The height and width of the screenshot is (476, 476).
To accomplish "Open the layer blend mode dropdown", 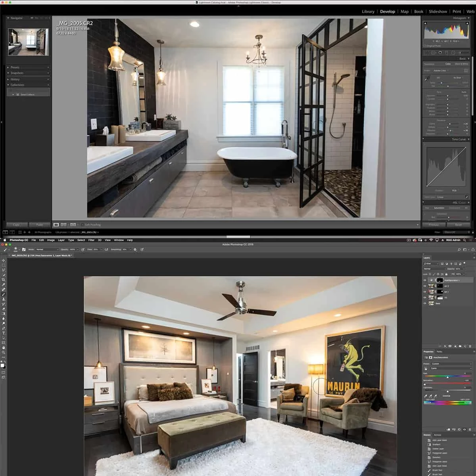I will click(434, 269).
